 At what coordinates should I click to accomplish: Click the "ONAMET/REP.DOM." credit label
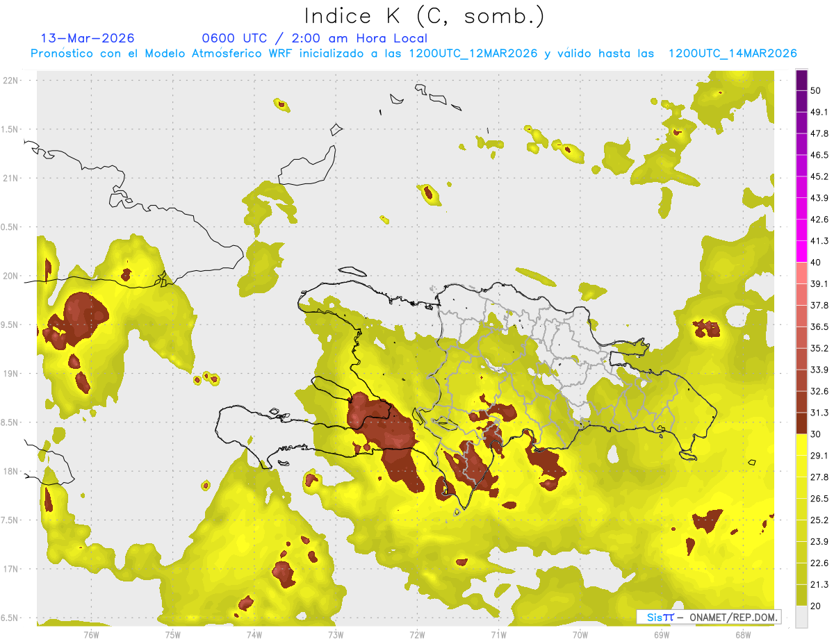(x=733, y=617)
